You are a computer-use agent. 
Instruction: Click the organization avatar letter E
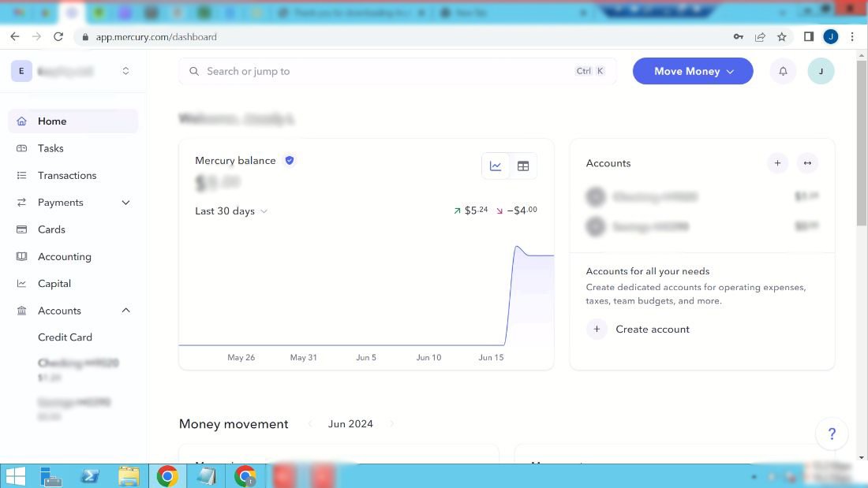pyautogui.click(x=21, y=71)
